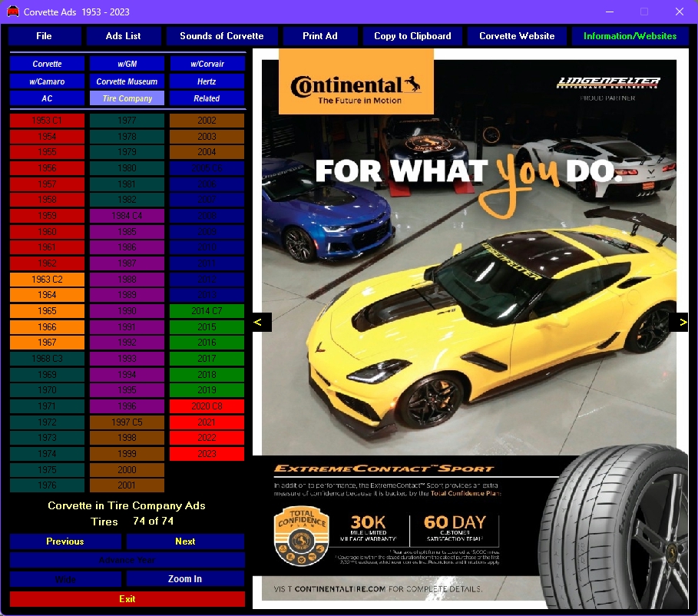Select the Hertz category button
The height and width of the screenshot is (616, 698).
(x=207, y=81)
